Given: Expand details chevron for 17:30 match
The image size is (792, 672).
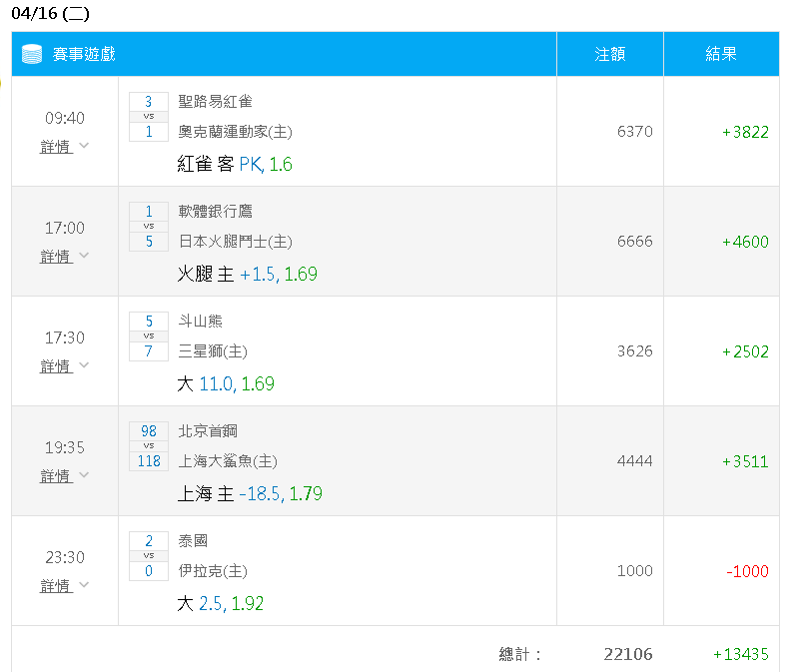Looking at the screenshot, I should 84,365.
